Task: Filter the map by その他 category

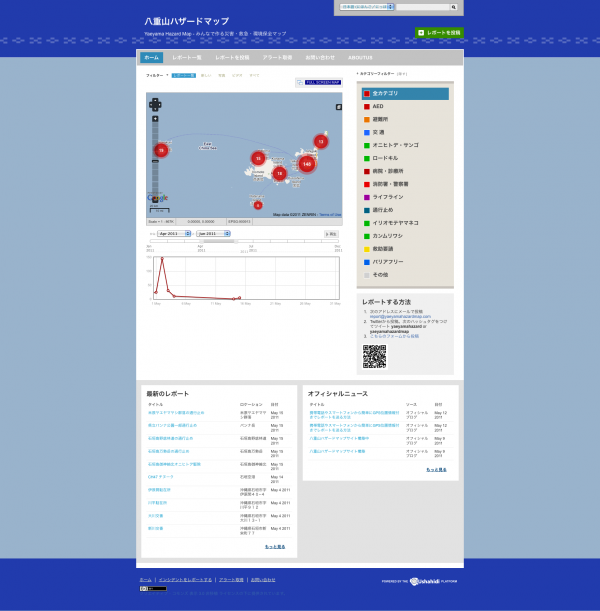Action: click(405, 275)
